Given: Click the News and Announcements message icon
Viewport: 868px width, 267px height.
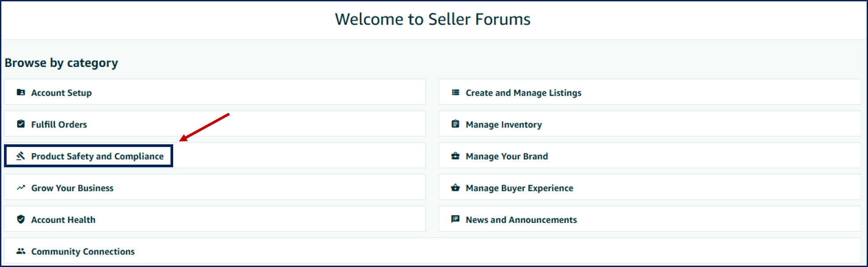Looking at the screenshot, I should point(456,219).
